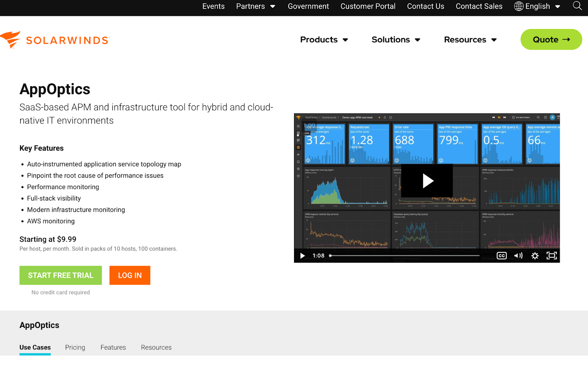Click Contact Sales link
The width and height of the screenshot is (588, 365).
(x=479, y=6)
